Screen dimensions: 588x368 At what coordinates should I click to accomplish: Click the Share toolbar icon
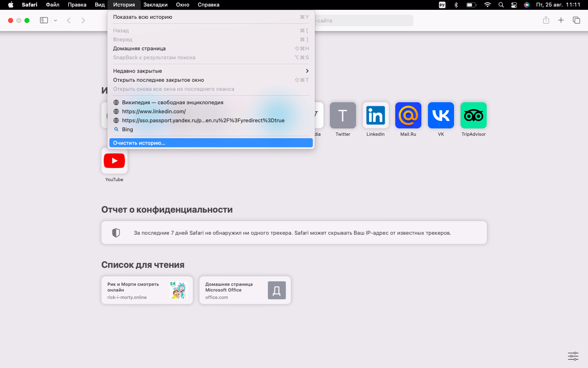click(546, 20)
